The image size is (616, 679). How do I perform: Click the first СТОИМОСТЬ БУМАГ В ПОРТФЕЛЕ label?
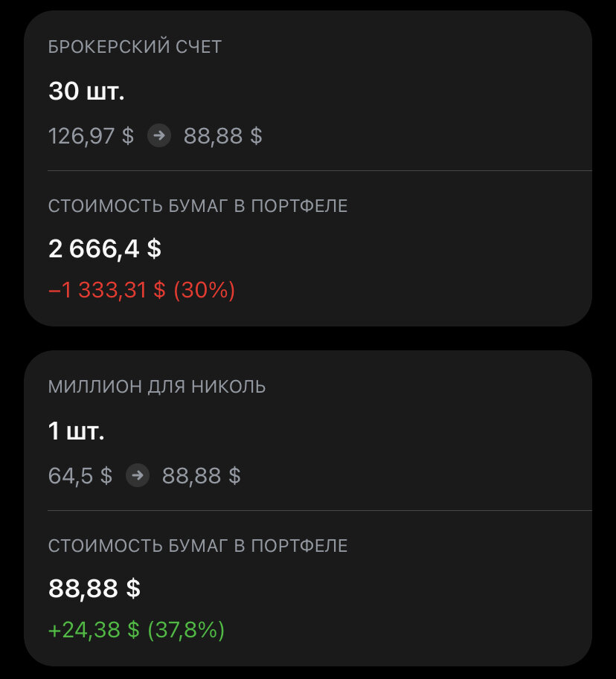point(198,206)
